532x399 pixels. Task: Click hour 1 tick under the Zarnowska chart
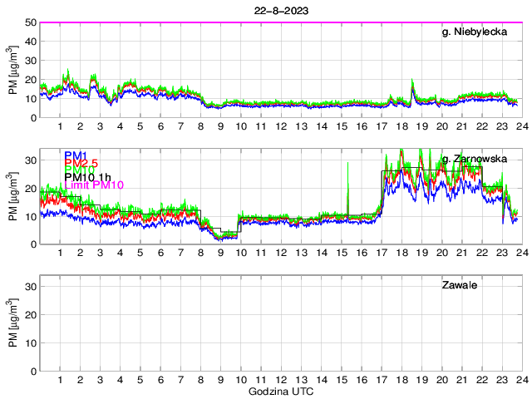(61, 253)
